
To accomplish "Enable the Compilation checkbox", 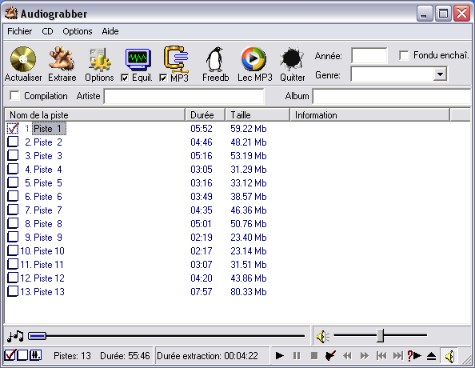I will tap(14, 96).
